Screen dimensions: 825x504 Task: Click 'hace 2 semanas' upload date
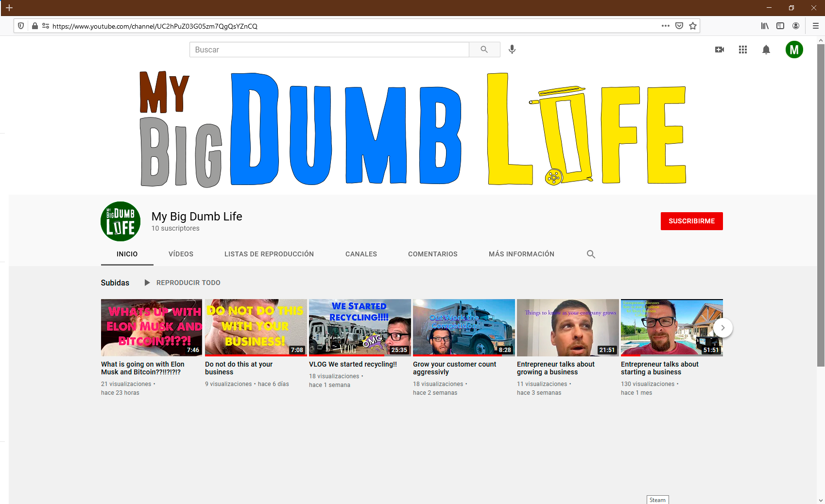(x=435, y=393)
